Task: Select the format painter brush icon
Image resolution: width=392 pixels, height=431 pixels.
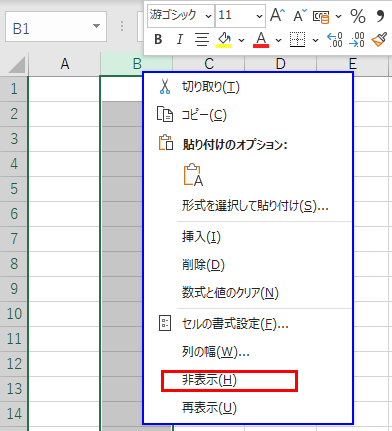Action: (379, 40)
